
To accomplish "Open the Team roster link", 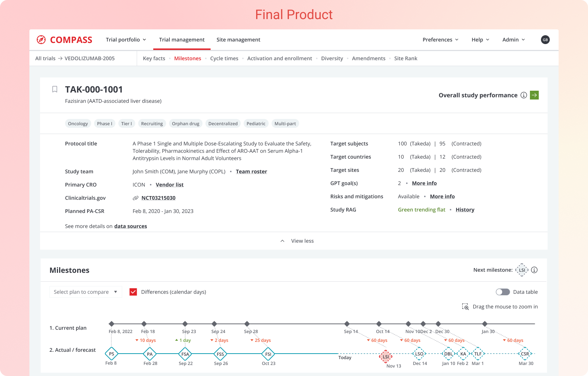I will coord(251,171).
